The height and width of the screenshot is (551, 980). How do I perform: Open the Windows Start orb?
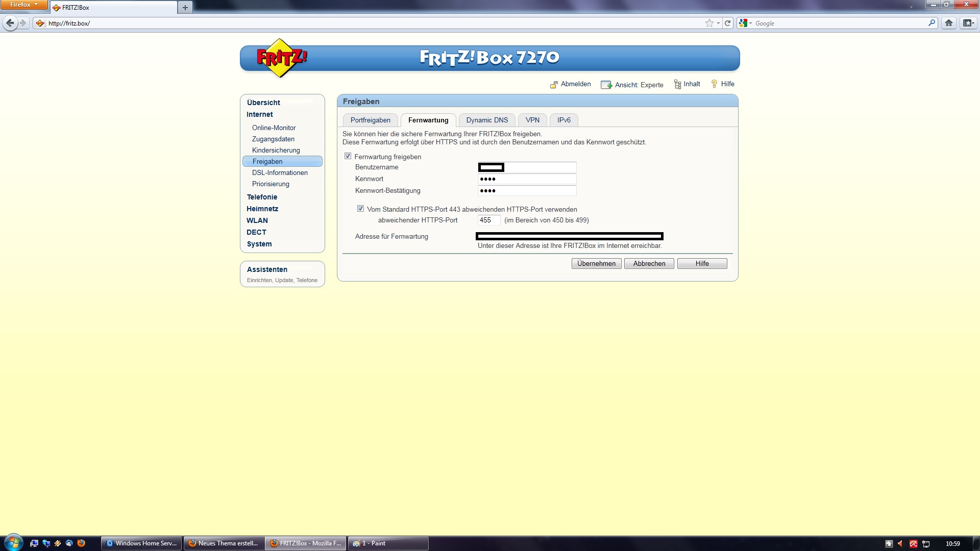coord(14,543)
